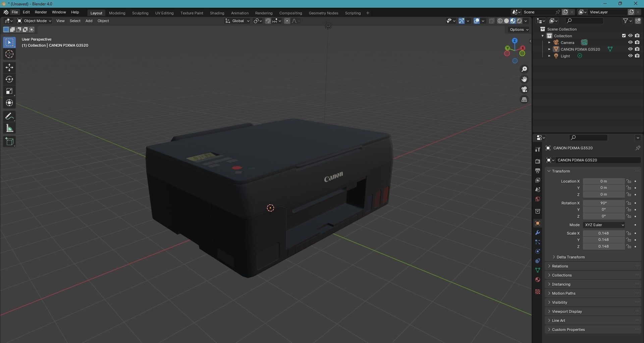Open the Output properties tab
This screenshot has width=644, height=343.
coord(538,171)
